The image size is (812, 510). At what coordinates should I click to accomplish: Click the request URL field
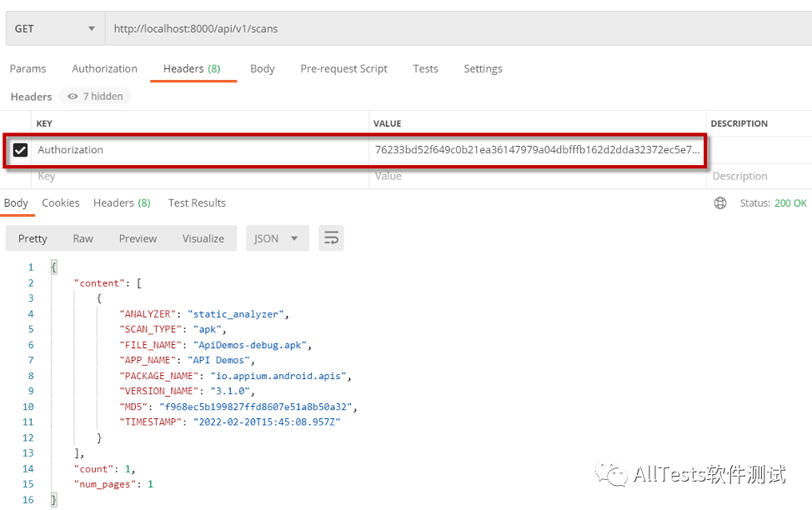click(450, 28)
